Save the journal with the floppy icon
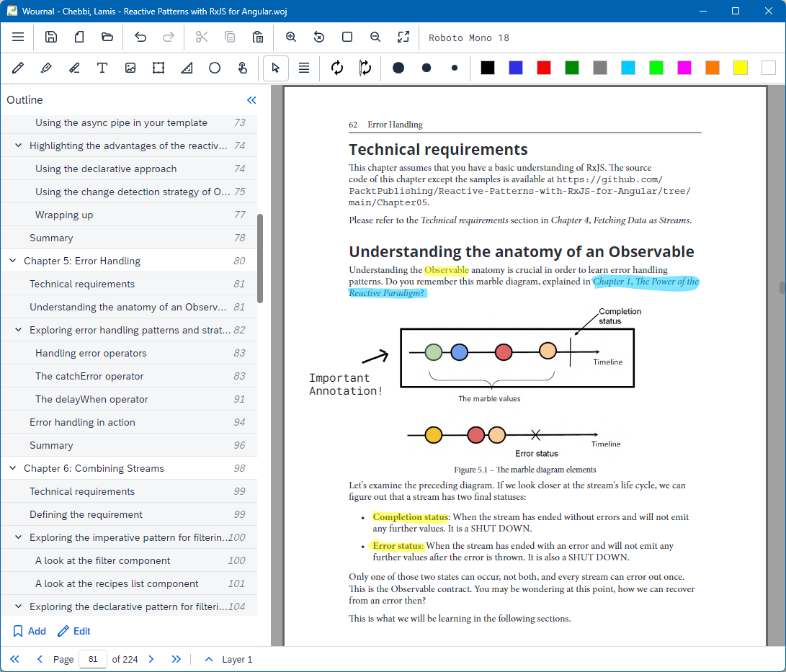Viewport: 786px width, 672px height. pyautogui.click(x=51, y=37)
